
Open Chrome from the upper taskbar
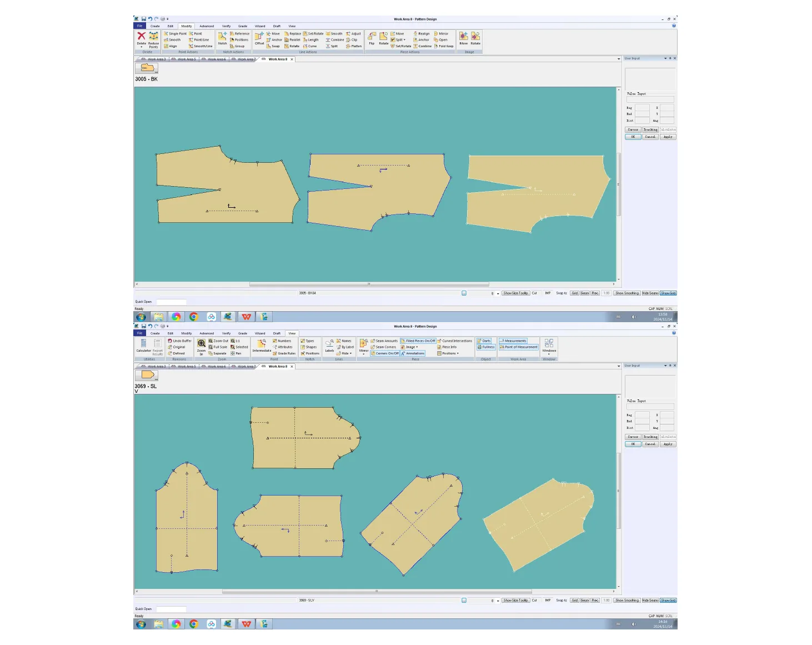click(194, 317)
